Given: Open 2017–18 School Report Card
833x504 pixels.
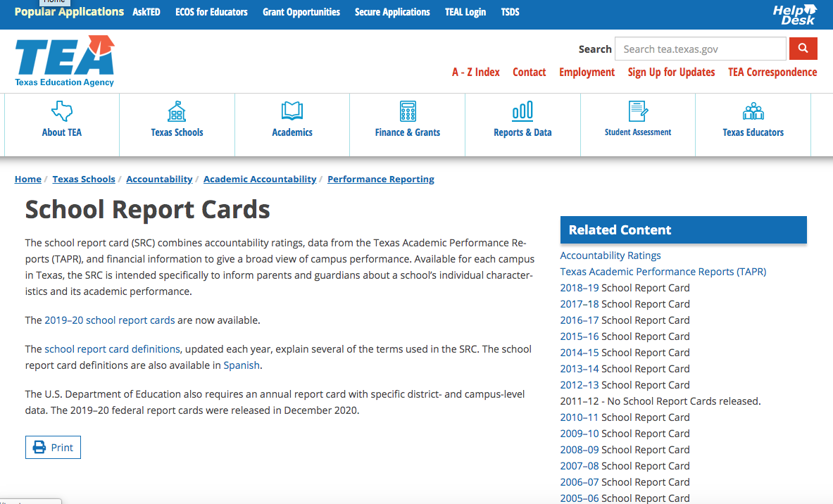Looking at the screenshot, I should (579, 304).
